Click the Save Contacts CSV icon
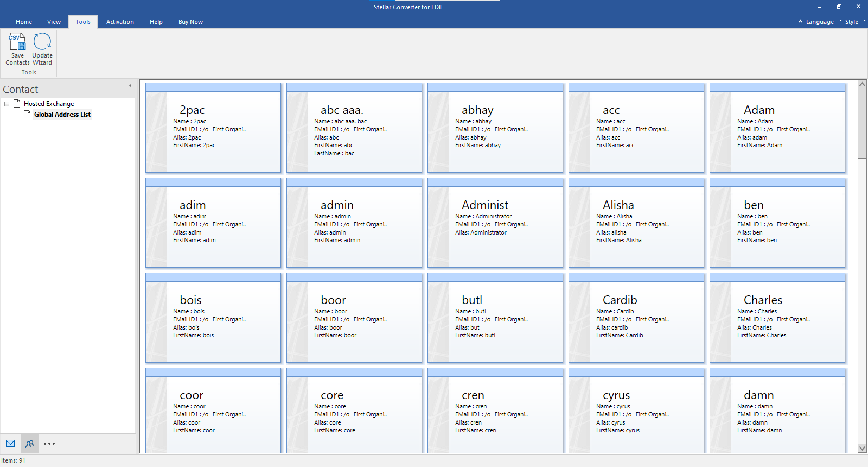868x467 pixels. tap(17, 49)
